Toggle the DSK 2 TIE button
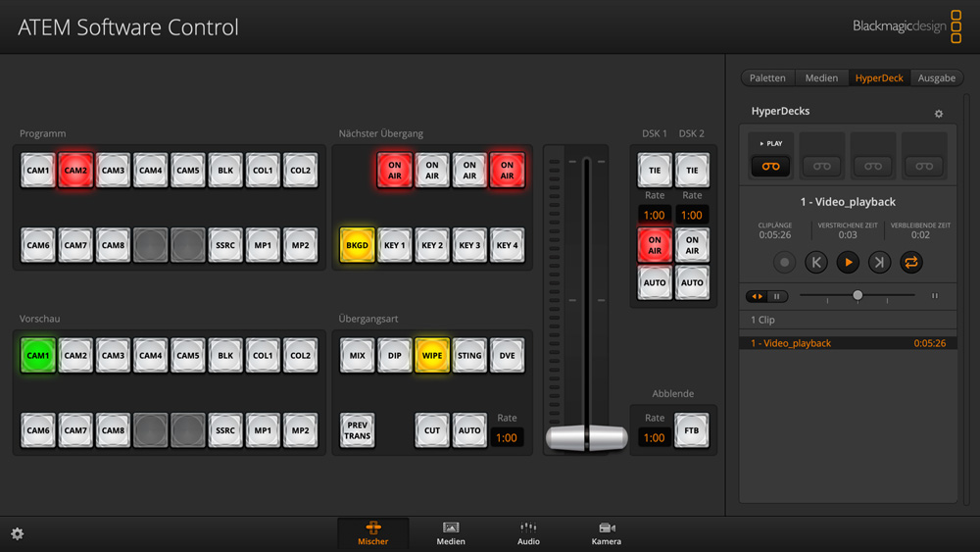The height and width of the screenshot is (552, 980). tap(692, 171)
